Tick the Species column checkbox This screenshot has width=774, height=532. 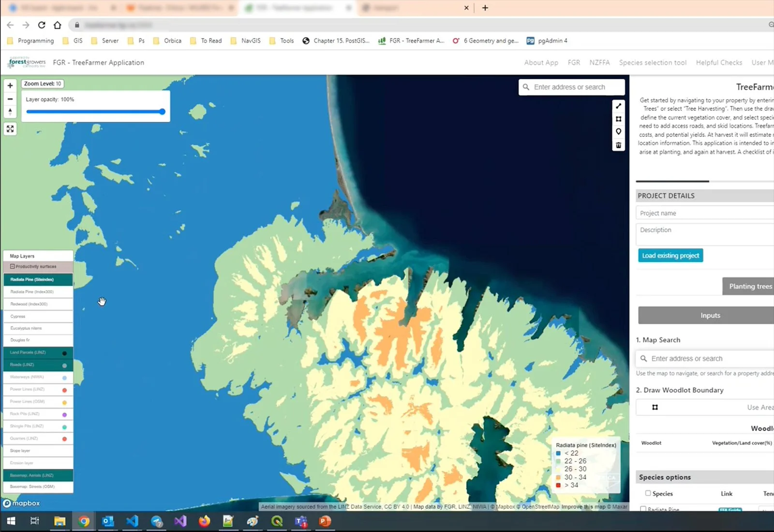(x=648, y=493)
